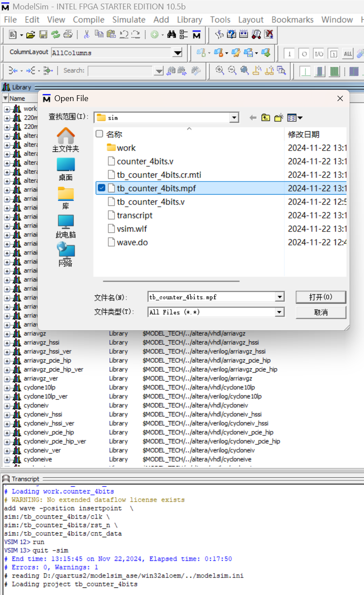Click the Zoom In magnifier icon
The image size is (364, 595).
(x=220, y=71)
